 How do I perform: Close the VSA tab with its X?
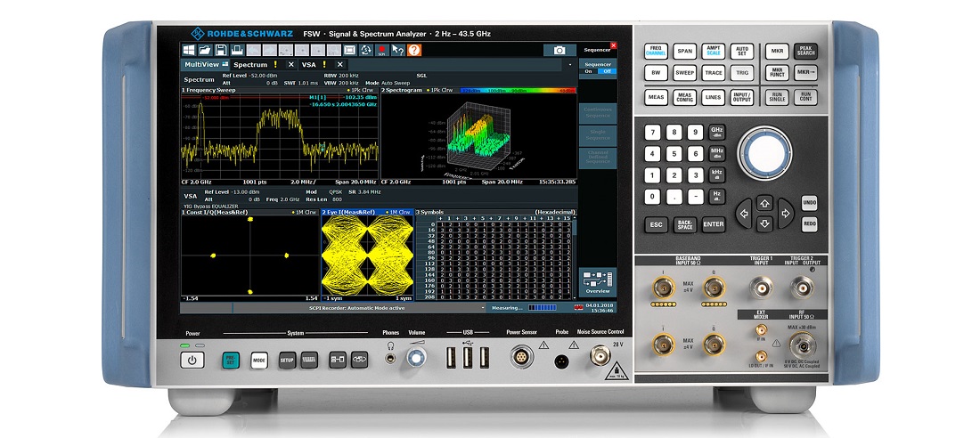(x=340, y=64)
